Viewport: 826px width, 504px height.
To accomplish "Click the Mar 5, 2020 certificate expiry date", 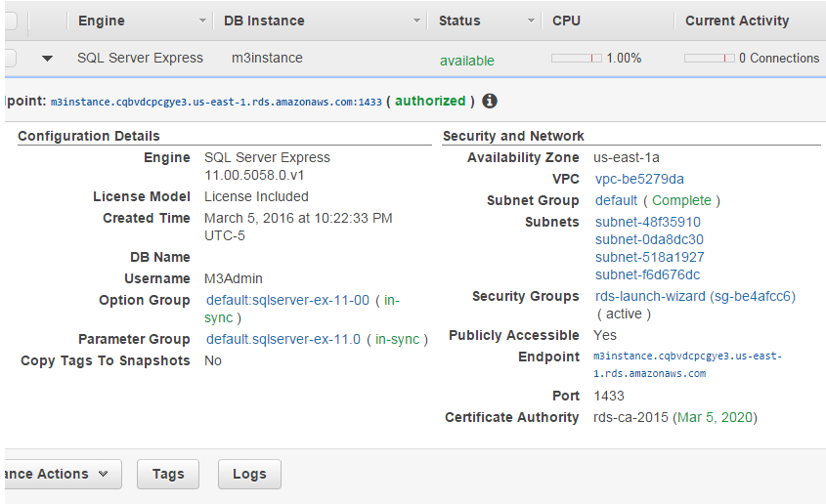I will [715, 417].
